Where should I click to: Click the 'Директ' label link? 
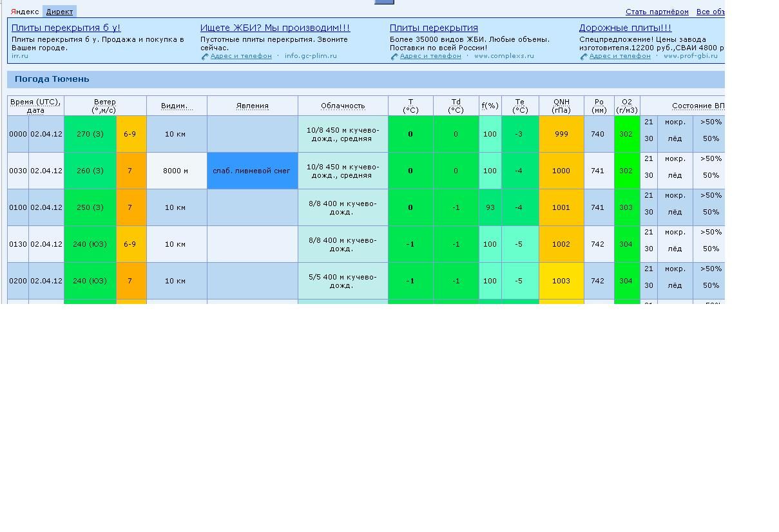pos(59,12)
